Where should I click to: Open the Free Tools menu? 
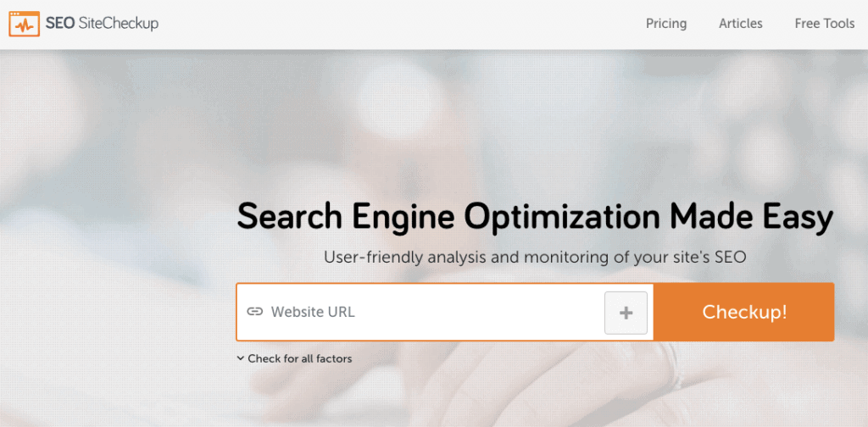click(824, 24)
